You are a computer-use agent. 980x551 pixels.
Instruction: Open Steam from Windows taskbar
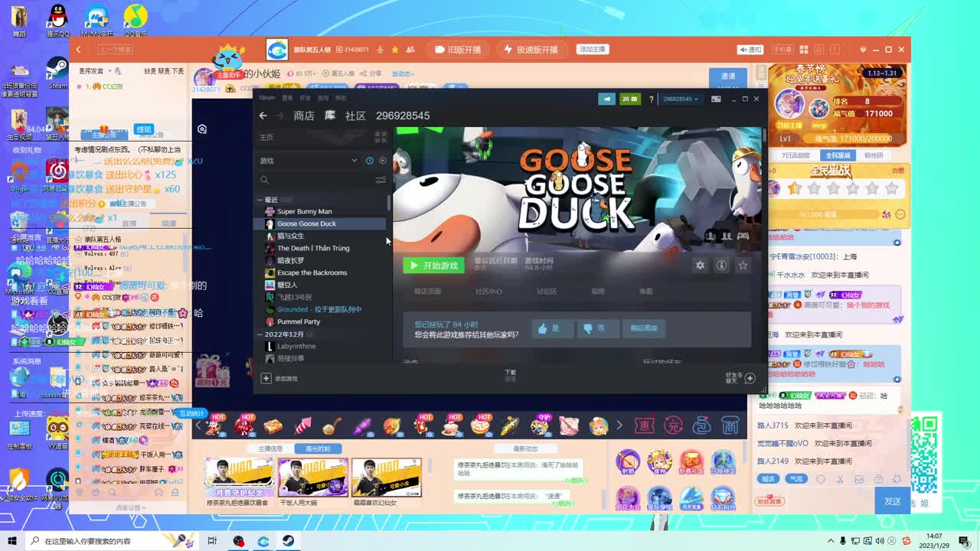click(x=287, y=541)
